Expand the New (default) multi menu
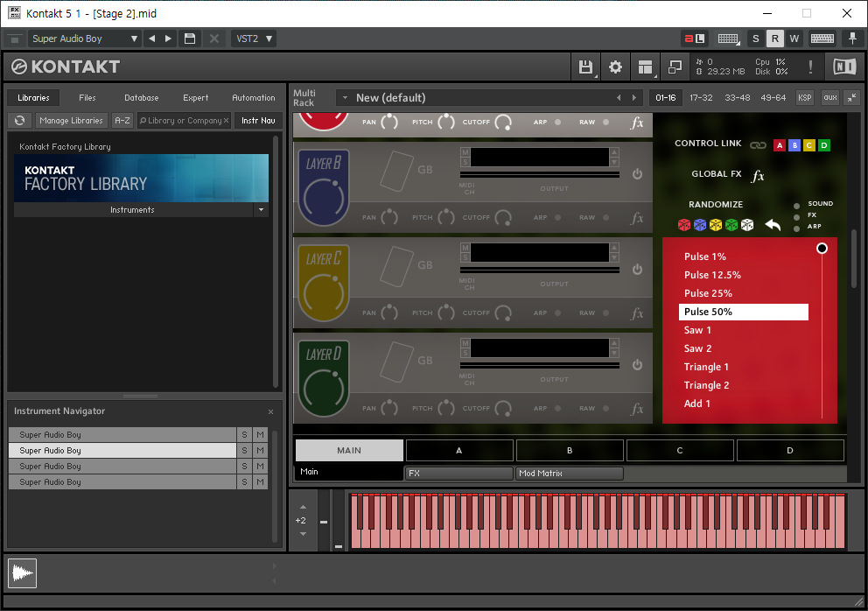This screenshot has height=611, width=868. point(345,98)
